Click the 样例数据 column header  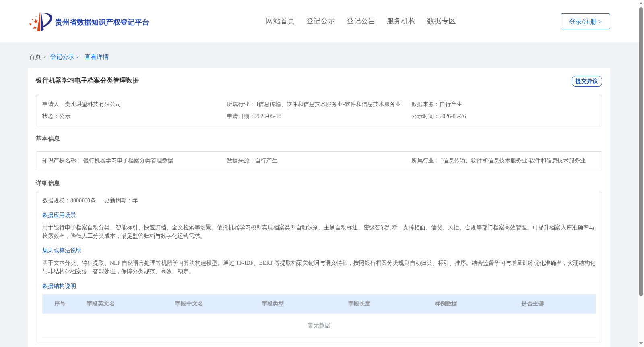pyautogui.click(x=446, y=304)
